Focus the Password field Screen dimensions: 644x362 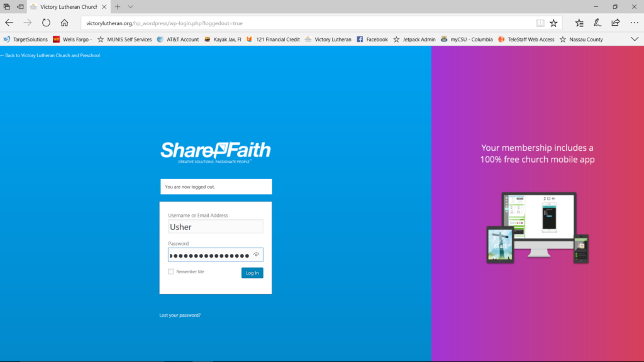point(216,255)
